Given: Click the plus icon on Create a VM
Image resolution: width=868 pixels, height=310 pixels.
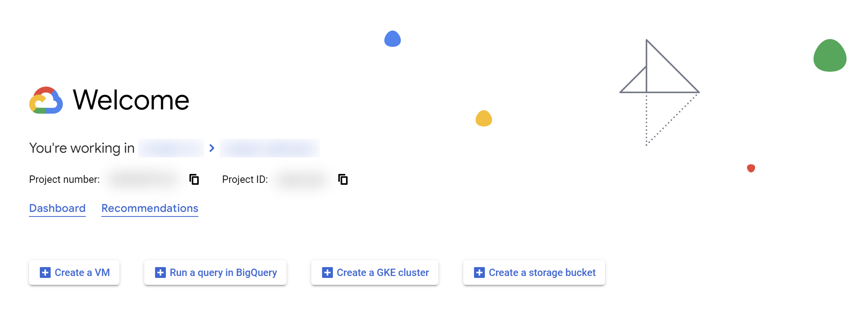Looking at the screenshot, I should click(45, 272).
